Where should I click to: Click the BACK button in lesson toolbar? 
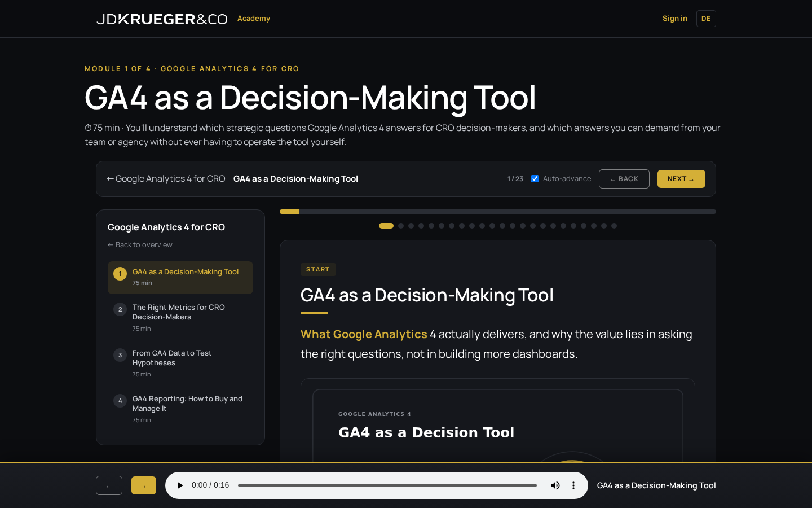point(624,179)
